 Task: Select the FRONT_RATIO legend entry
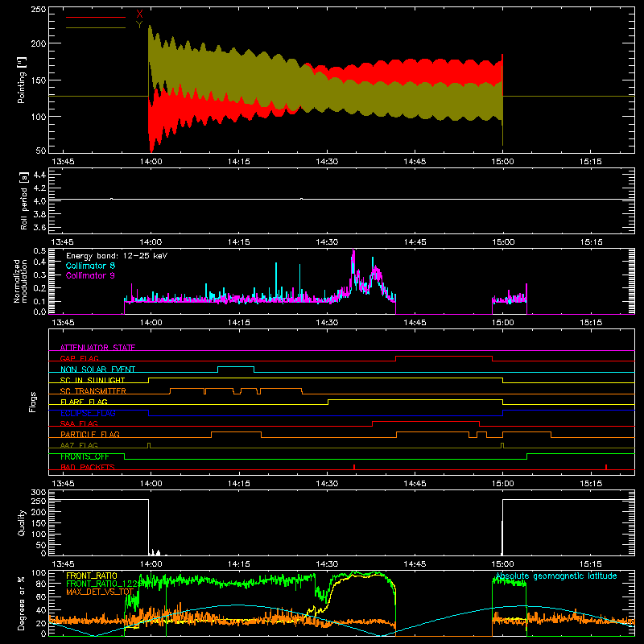tap(92, 576)
